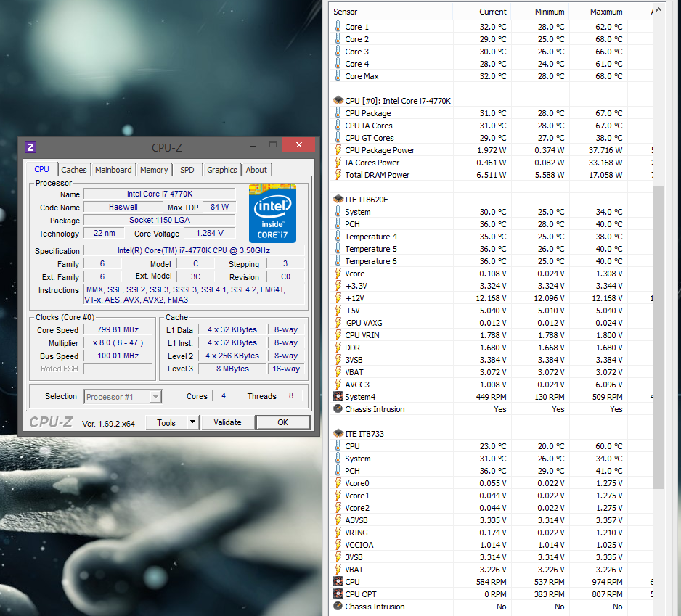This screenshot has height=616, width=681.
Task: Open the Caches tab
Action: click(74, 170)
